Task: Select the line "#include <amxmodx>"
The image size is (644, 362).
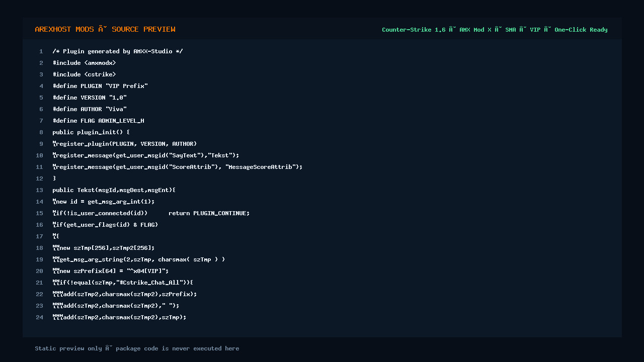Action: pos(84,63)
